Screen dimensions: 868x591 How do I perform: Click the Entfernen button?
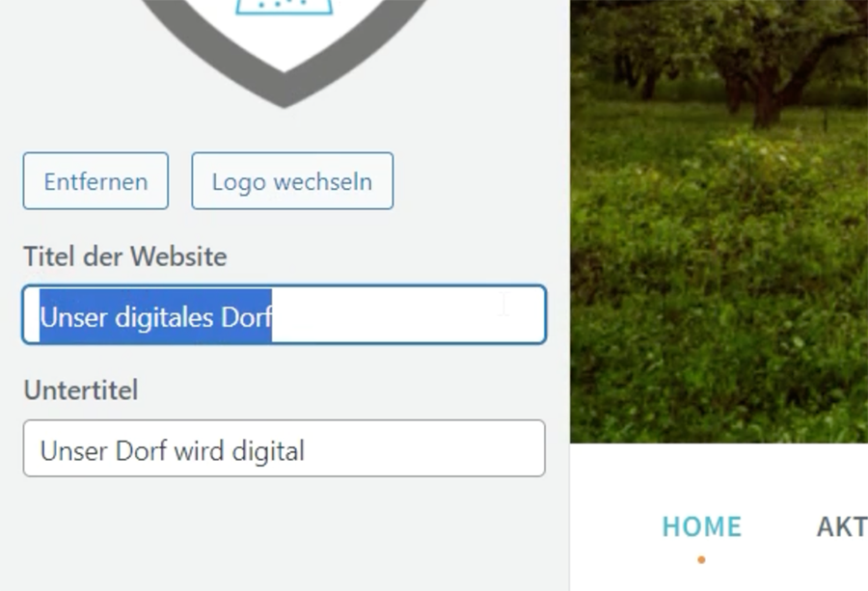[x=95, y=181]
